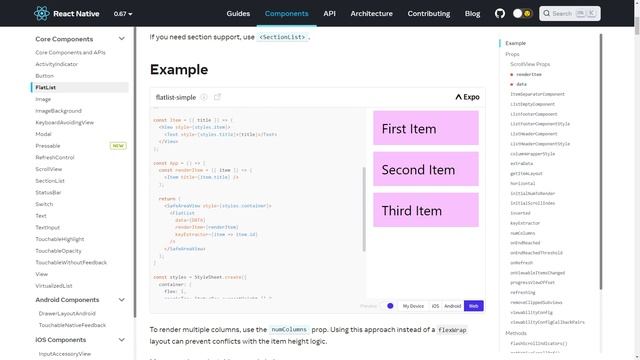Jump to onRefresh in the contents
This screenshot has height=360, width=640.
pyautogui.click(x=521, y=263)
